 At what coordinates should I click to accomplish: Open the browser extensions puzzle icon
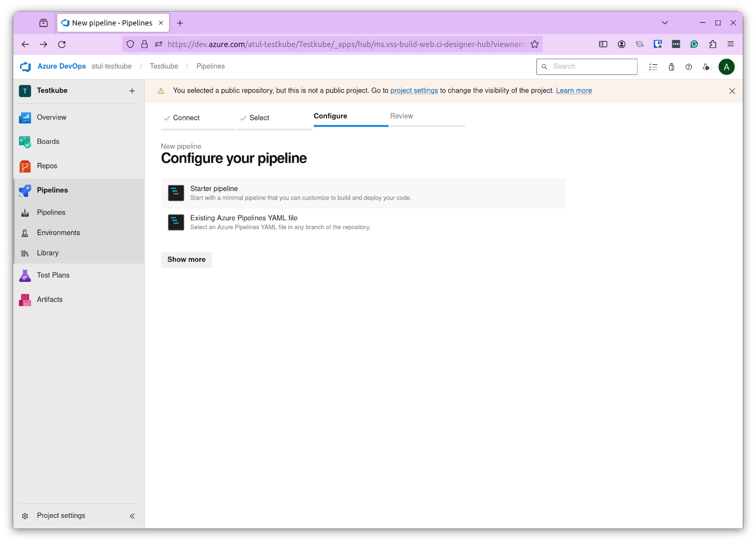coord(713,44)
